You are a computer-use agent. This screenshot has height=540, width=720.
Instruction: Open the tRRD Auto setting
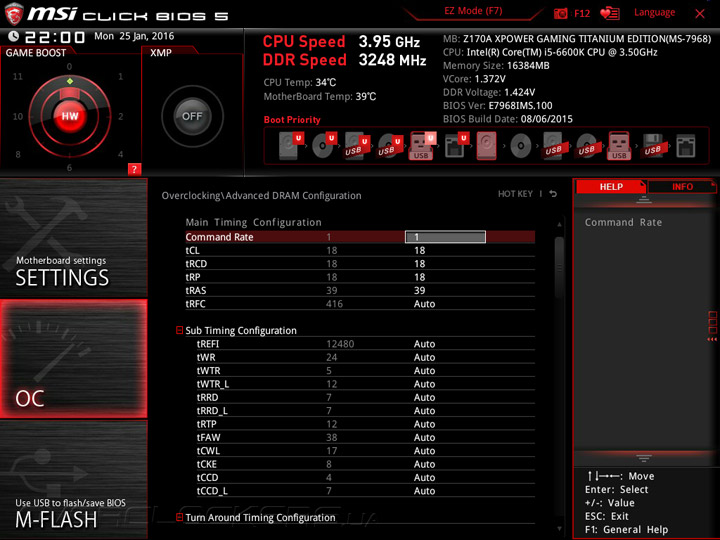tap(424, 397)
